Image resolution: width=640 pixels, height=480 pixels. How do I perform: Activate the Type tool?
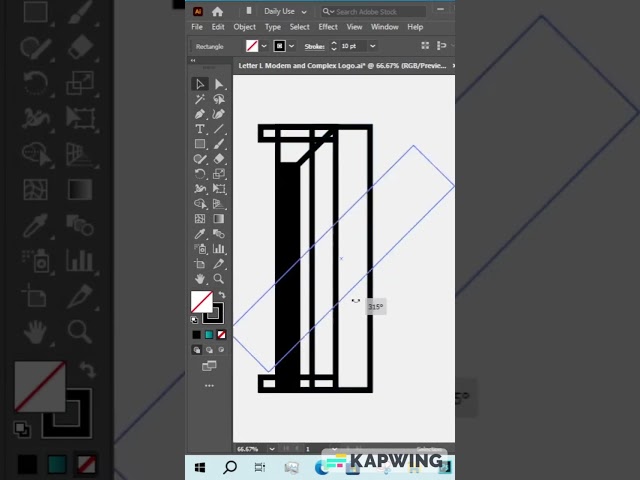click(200, 129)
